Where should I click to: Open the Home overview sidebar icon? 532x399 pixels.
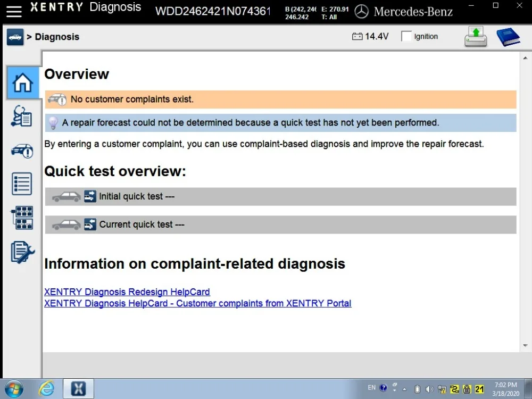pos(23,83)
